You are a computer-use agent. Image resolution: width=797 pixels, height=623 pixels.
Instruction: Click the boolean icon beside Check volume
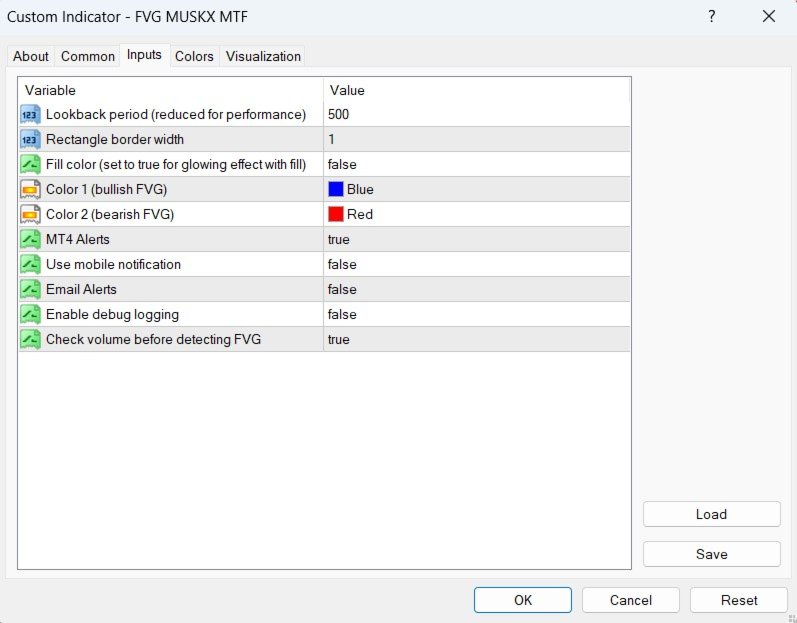point(30,339)
